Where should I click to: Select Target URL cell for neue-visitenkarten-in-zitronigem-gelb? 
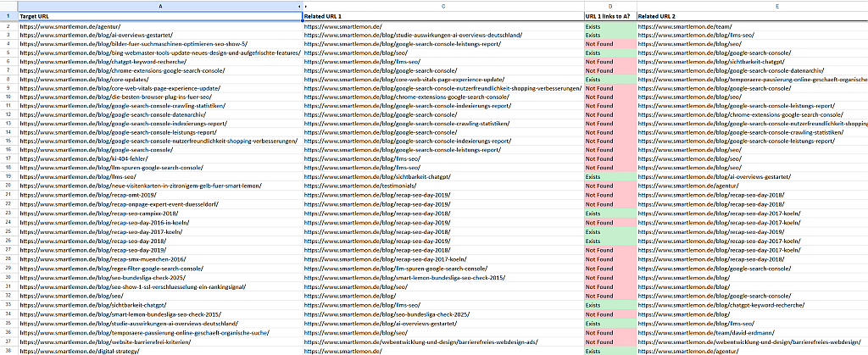(x=160, y=186)
